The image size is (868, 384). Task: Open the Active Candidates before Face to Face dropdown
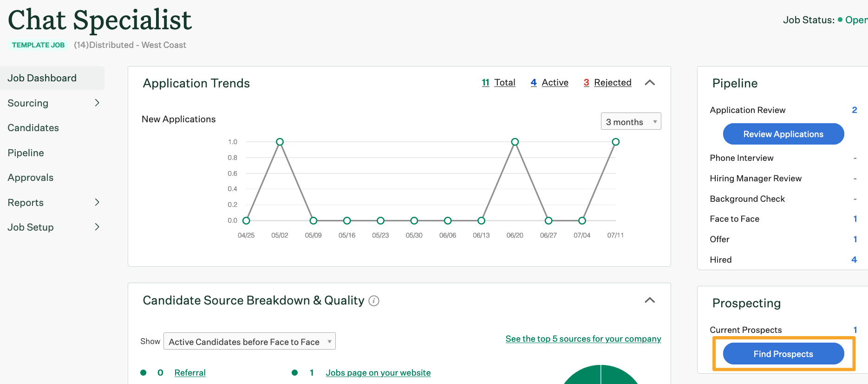pyautogui.click(x=249, y=341)
